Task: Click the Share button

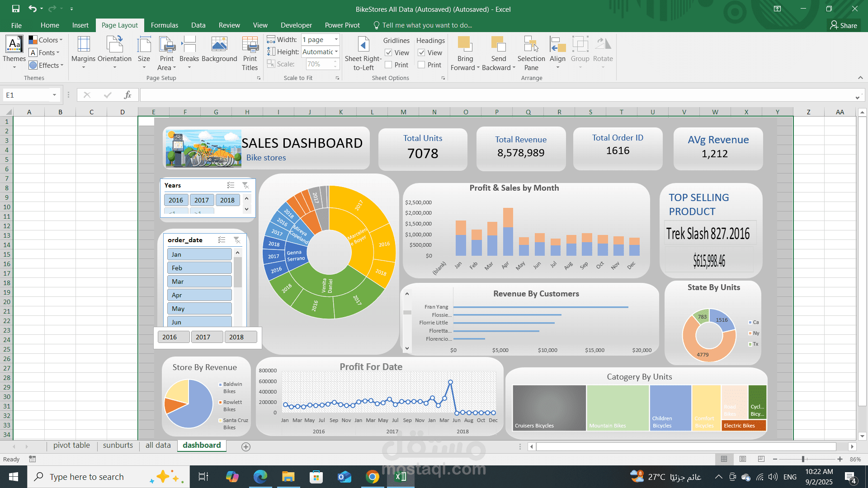Action: (844, 25)
